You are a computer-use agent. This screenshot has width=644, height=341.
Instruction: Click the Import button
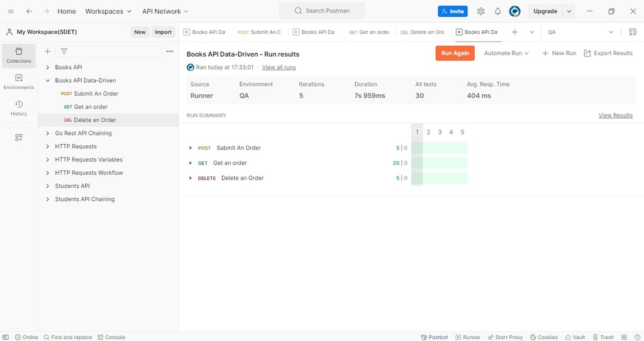163,32
